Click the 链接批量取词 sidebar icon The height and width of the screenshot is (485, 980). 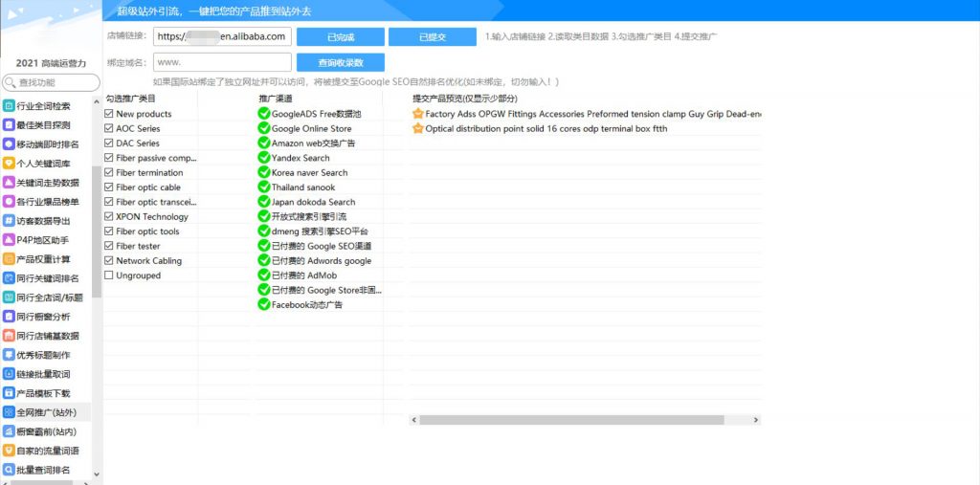click(x=9, y=374)
